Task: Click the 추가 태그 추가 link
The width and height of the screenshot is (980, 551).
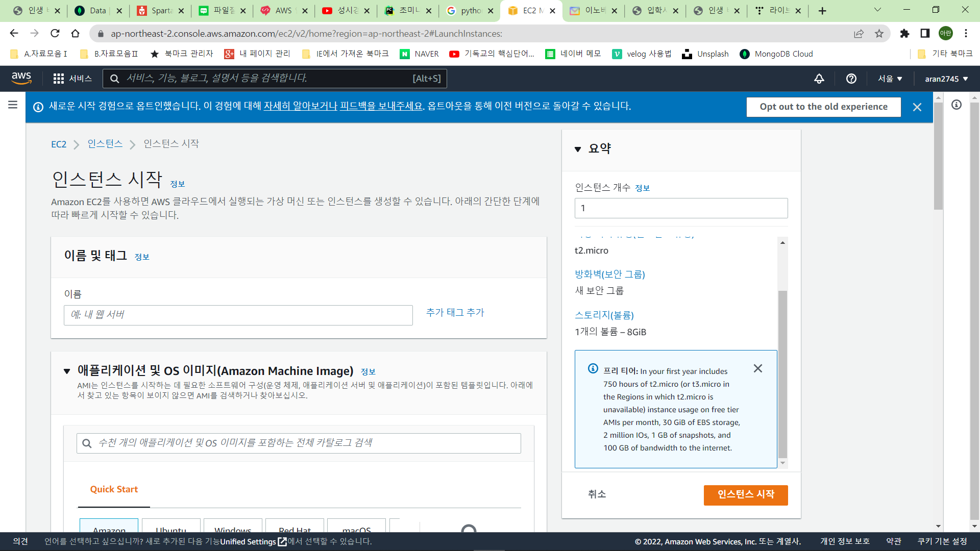Action: click(x=455, y=312)
